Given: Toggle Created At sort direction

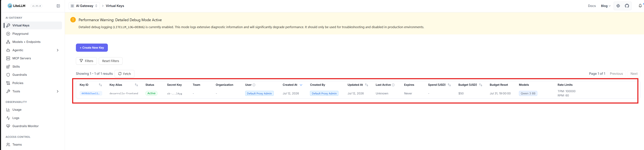Looking at the screenshot, I should click(301, 85).
